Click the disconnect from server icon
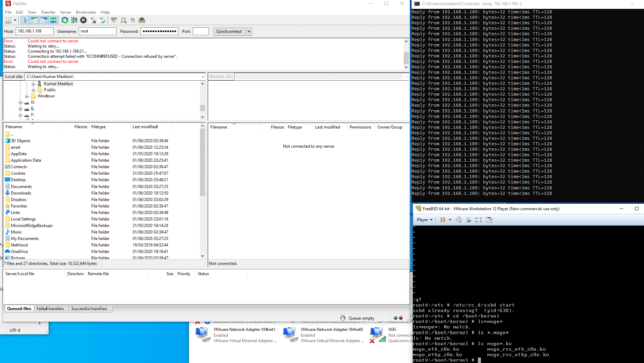 click(93, 21)
